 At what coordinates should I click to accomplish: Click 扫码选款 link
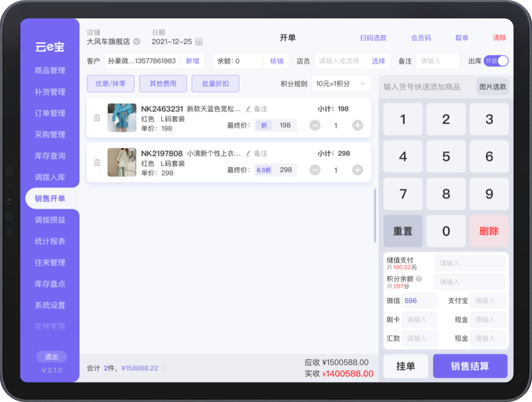(x=373, y=38)
